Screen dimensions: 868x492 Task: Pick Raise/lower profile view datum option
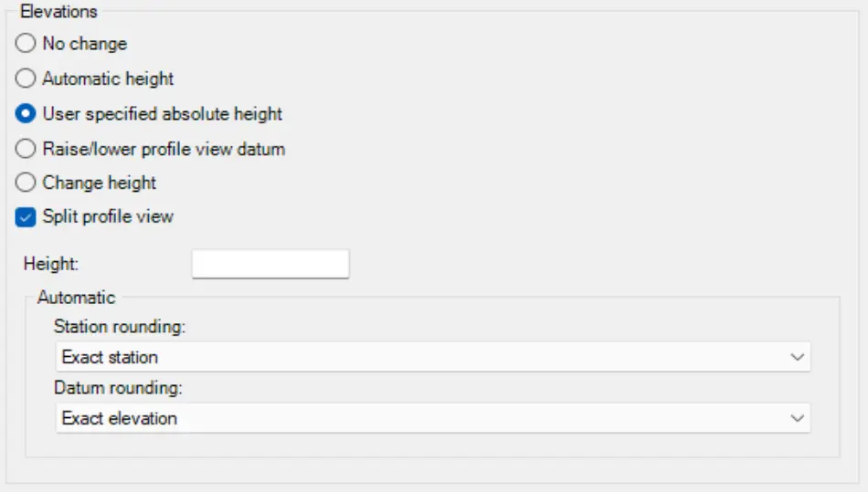[x=26, y=149]
